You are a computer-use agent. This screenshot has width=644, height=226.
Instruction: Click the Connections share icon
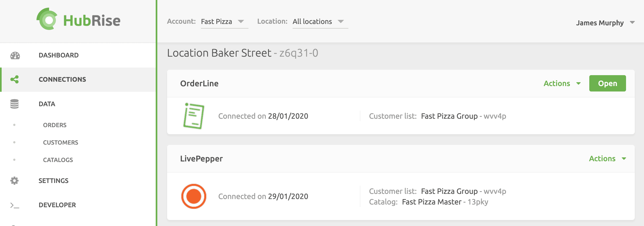(x=15, y=79)
